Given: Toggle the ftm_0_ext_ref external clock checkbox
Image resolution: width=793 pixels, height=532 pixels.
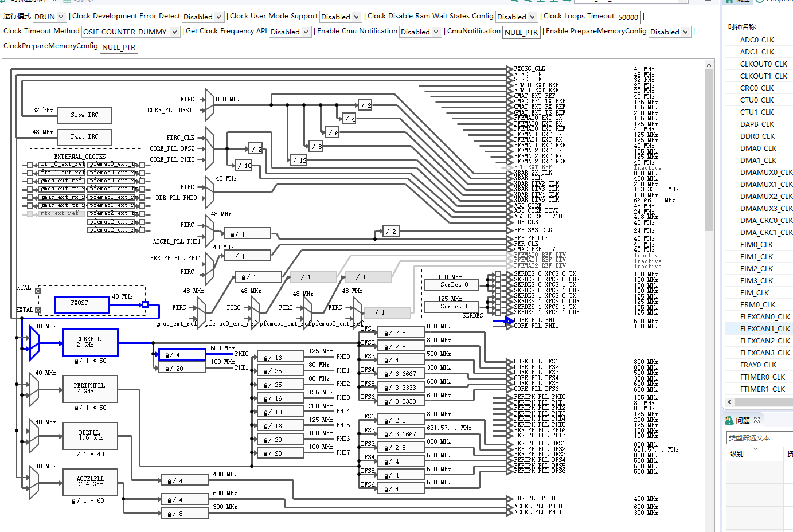Looking at the screenshot, I should pos(30,165).
